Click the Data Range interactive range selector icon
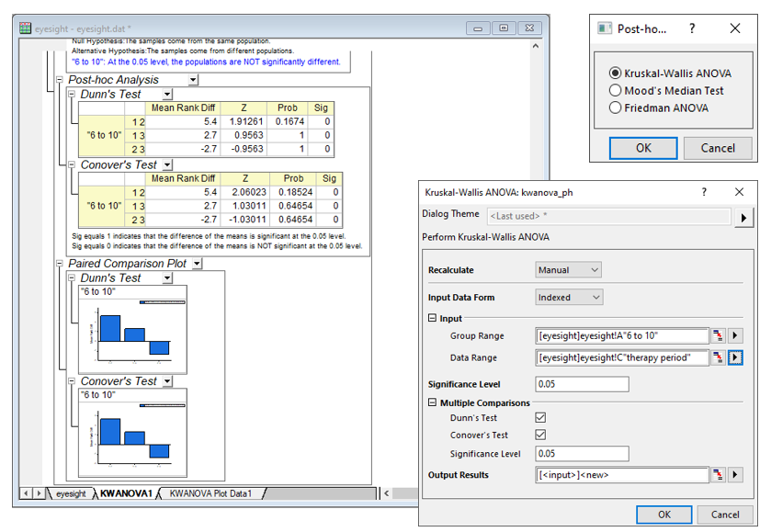The height and width of the screenshot is (532, 771). click(x=718, y=357)
